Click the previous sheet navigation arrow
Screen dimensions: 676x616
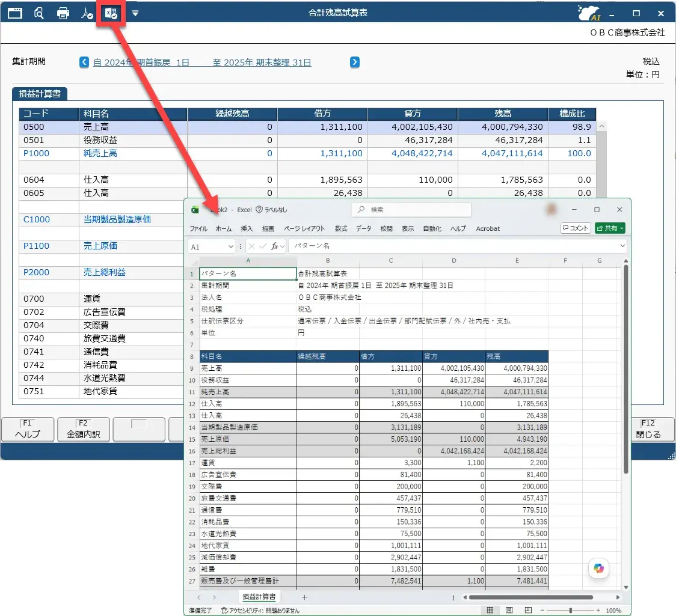click(x=198, y=597)
